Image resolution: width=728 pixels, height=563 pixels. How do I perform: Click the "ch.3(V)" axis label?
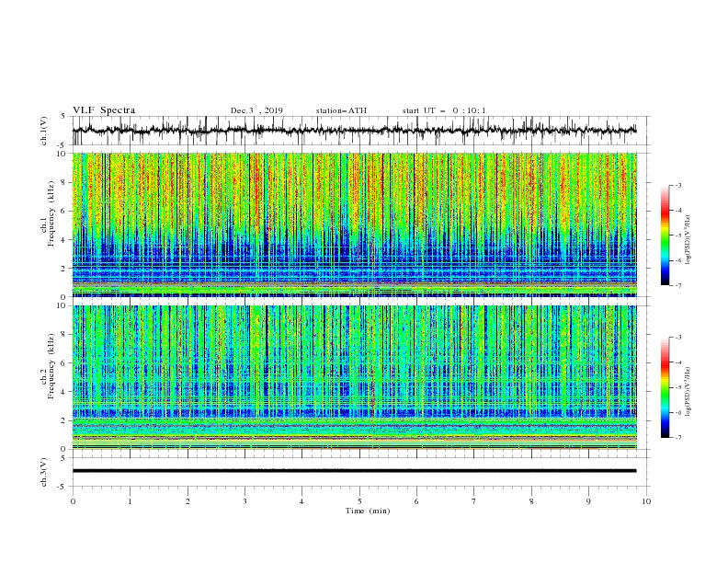coord(44,472)
